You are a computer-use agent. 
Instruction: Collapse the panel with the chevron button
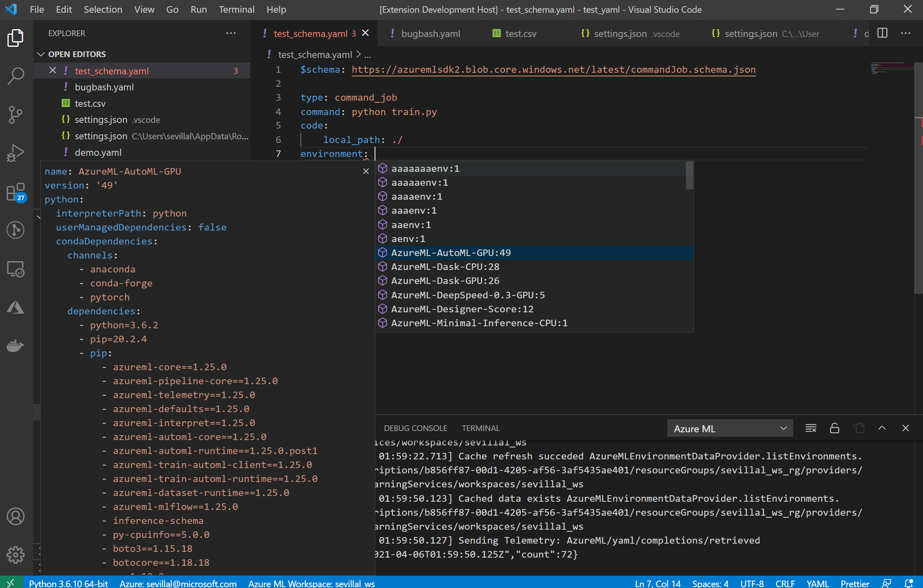click(881, 428)
